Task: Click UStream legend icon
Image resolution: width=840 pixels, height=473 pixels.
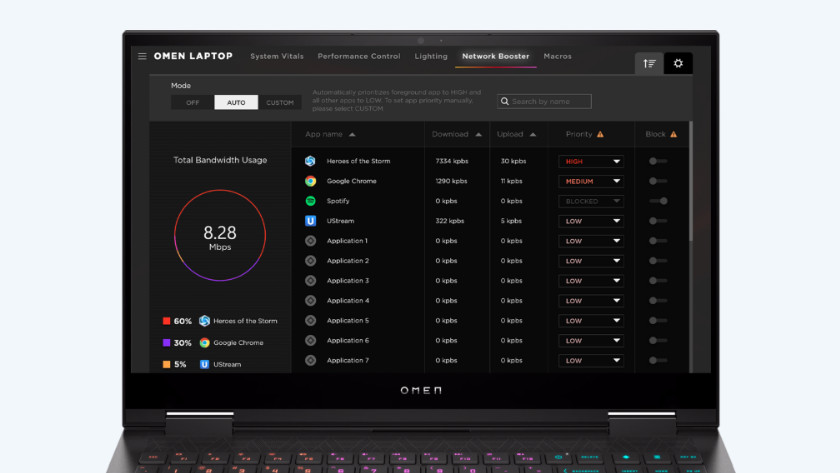Action: 204,364
